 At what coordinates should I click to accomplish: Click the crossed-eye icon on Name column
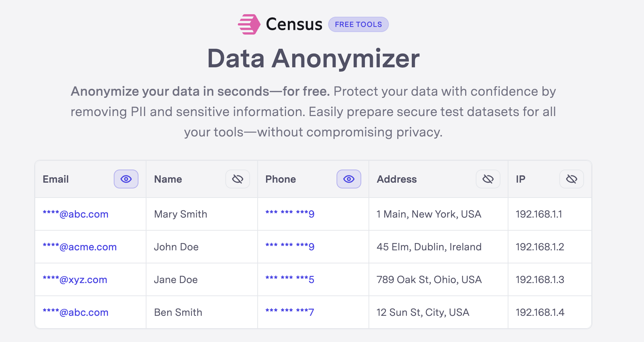click(237, 179)
